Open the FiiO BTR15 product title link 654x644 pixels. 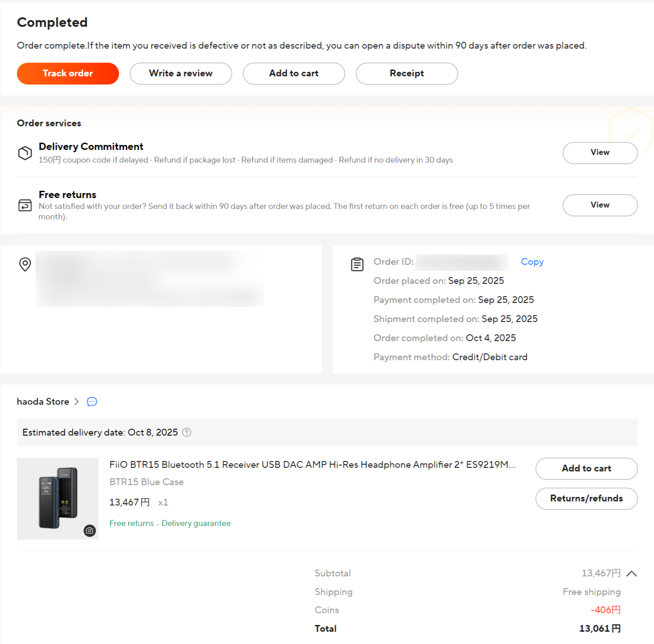pyautogui.click(x=312, y=465)
